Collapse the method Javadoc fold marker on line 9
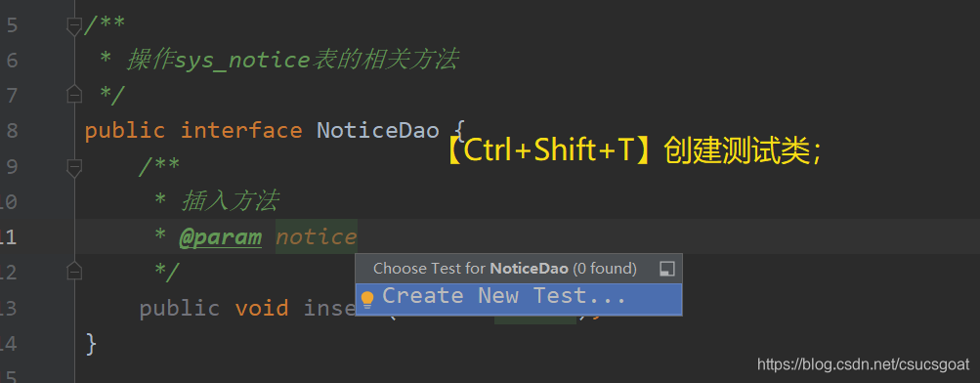 [x=74, y=167]
